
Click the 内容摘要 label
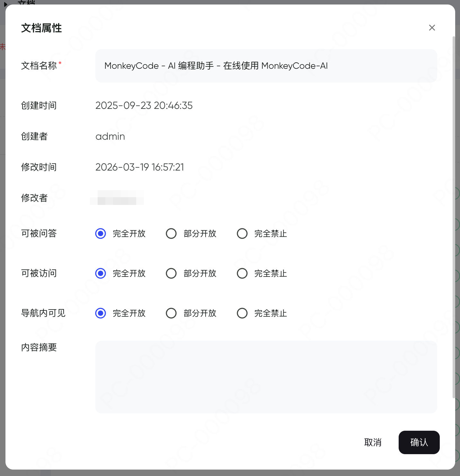click(39, 347)
